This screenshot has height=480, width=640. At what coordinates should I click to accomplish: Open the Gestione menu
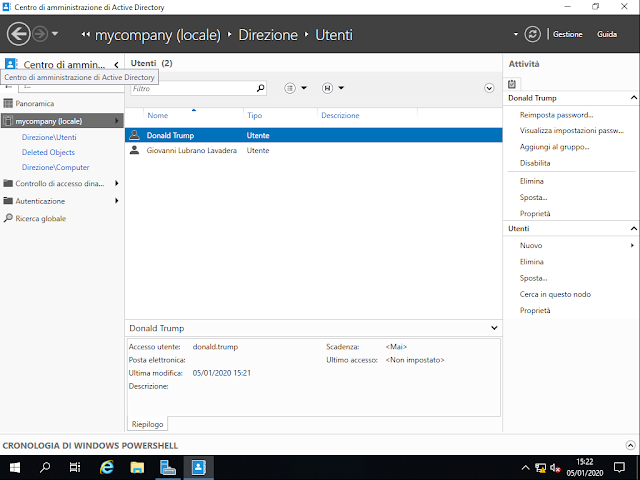[567, 34]
